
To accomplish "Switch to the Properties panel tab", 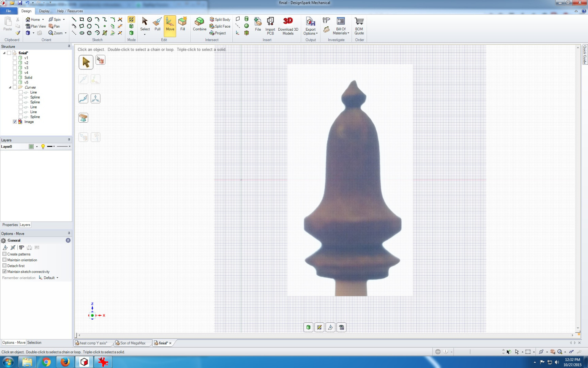I will [10, 225].
